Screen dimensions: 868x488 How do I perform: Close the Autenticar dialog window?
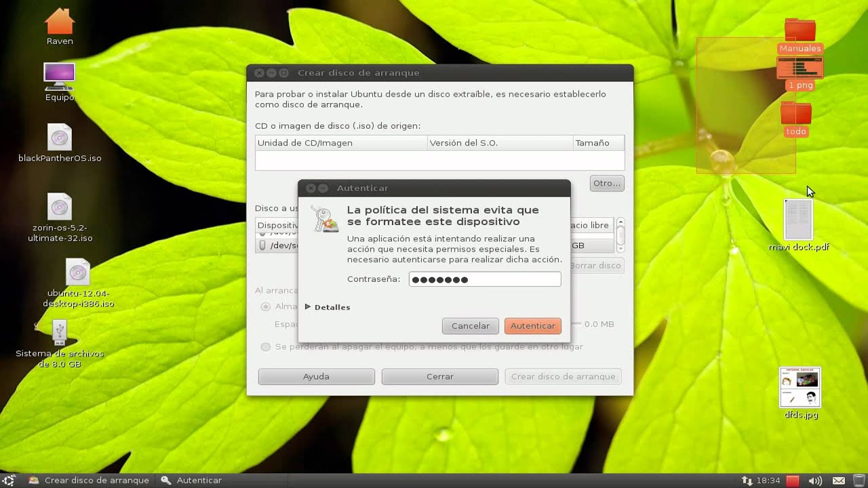311,188
